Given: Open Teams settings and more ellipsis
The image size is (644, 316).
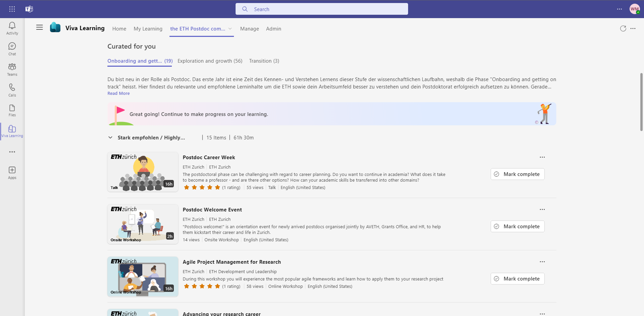Looking at the screenshot, I should click(x=619, y=9).
